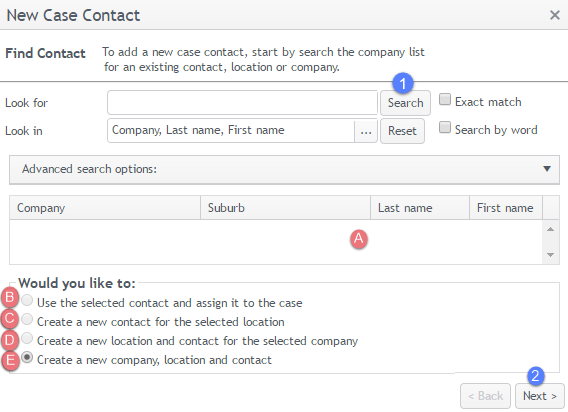Sort by the Suburb column header
The width and height of the screenshot is (568, 412).
pos(285,208)
